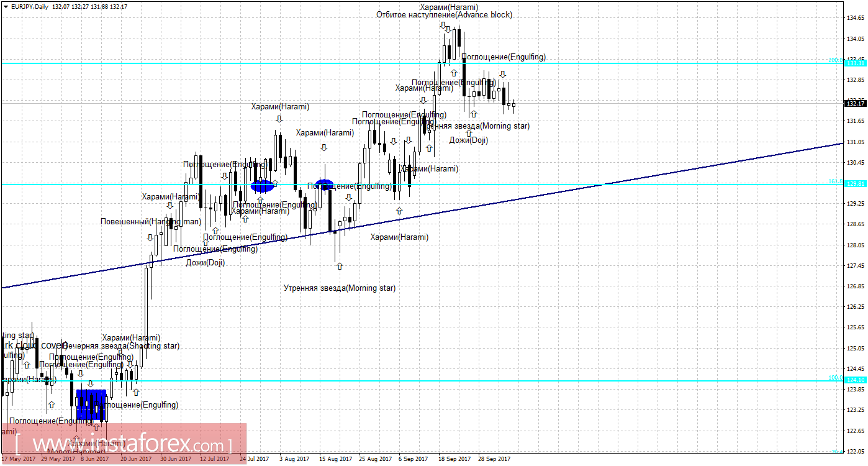Click the 12 Jul 2017 date label
868x466 pixels.
point(216,459)
